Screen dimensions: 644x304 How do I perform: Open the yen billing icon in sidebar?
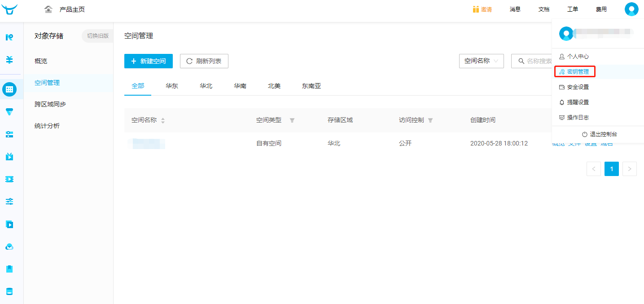9,60
